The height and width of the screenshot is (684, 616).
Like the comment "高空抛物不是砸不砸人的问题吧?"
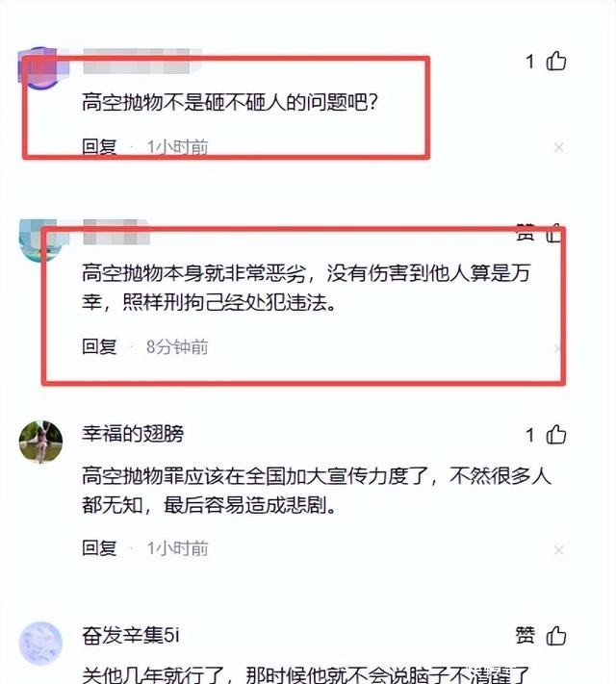[556, 61]
